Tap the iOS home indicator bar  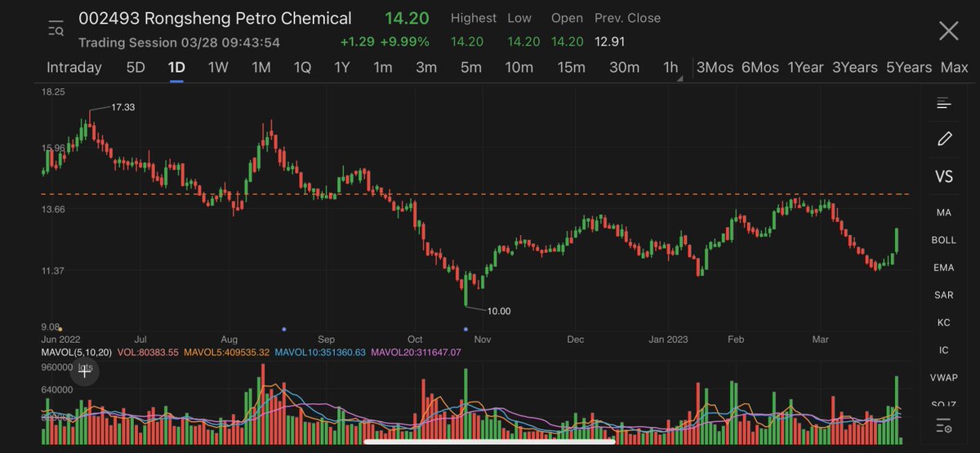[x=489, y=442]
